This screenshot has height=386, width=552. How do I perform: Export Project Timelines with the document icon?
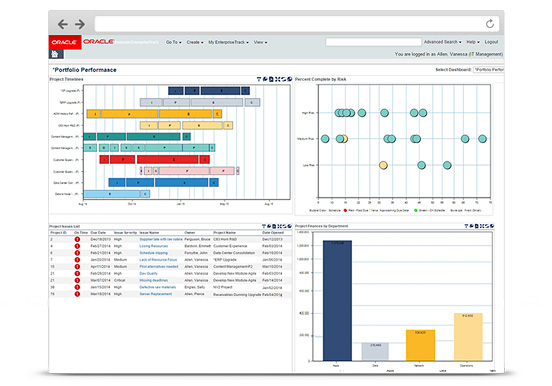[x=271, y=79]
